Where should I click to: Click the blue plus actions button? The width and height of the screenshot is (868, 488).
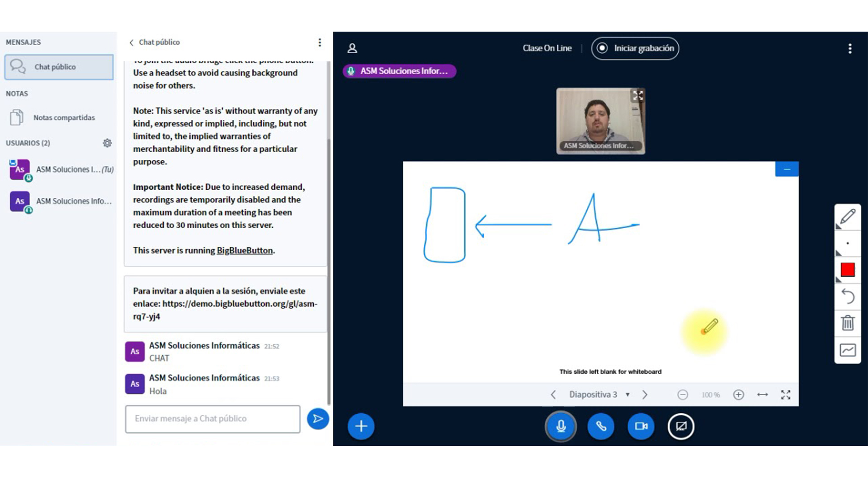(361, 426)
